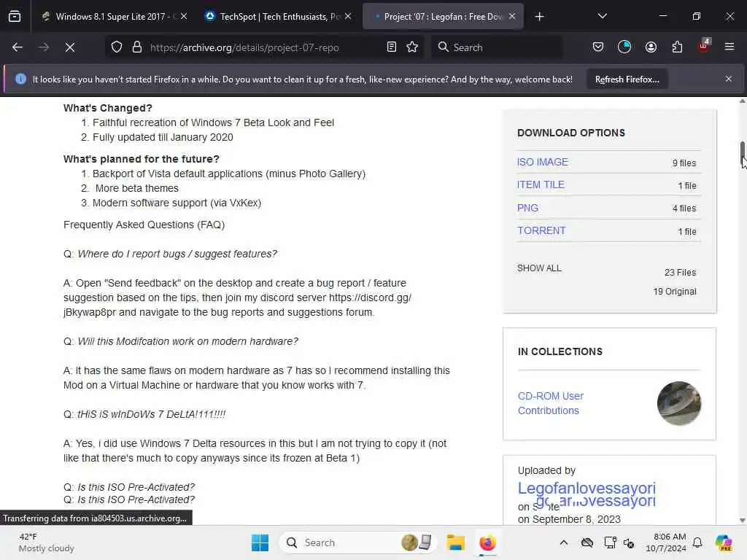Viewport: 747px width, 560px height.
Task: Open the circular blue extension icon
Action: pos(624,47)
